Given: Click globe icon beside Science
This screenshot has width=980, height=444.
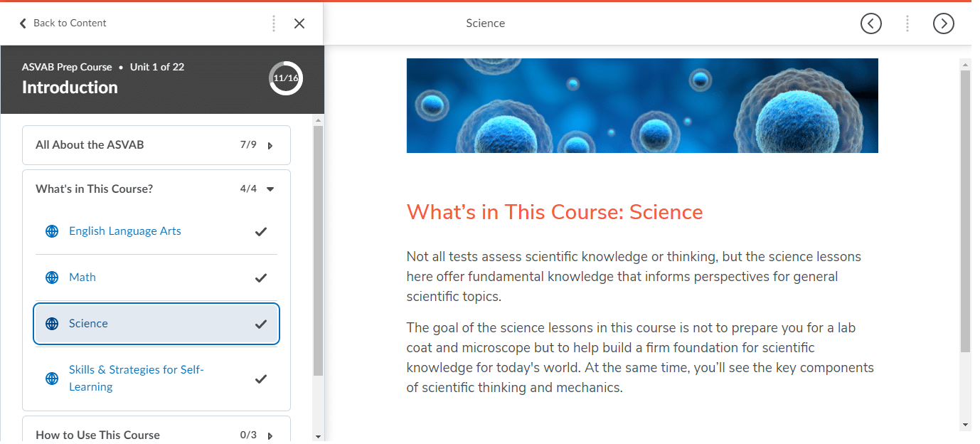Looking at the screenshot, I should pyautogui.click(x=52, y=324).
